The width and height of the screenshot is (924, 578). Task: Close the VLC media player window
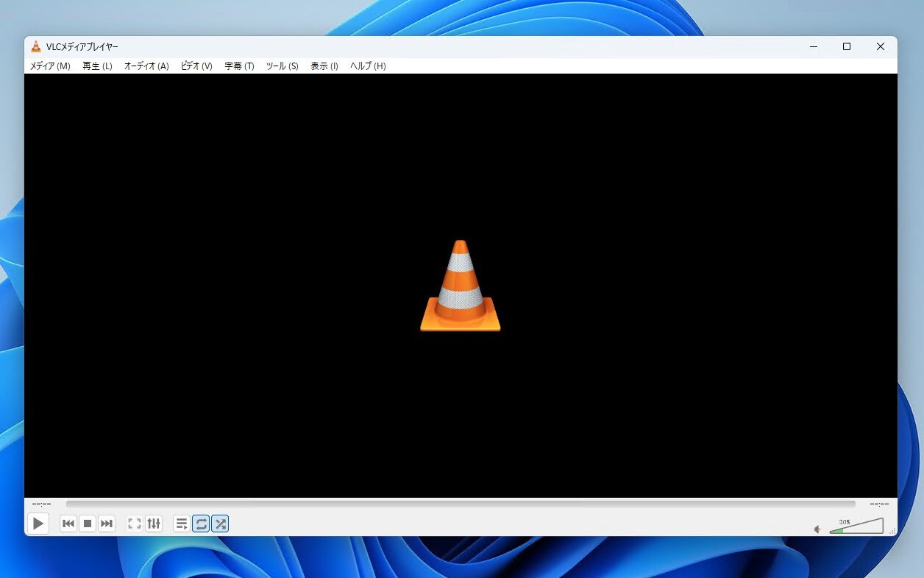point(880,46)
